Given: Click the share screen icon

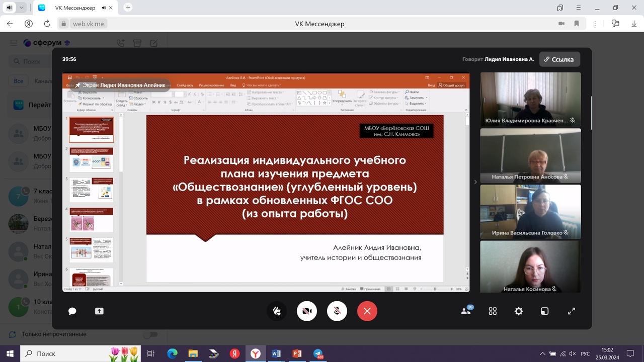Looking at the screenshot, I should point(99,311).
